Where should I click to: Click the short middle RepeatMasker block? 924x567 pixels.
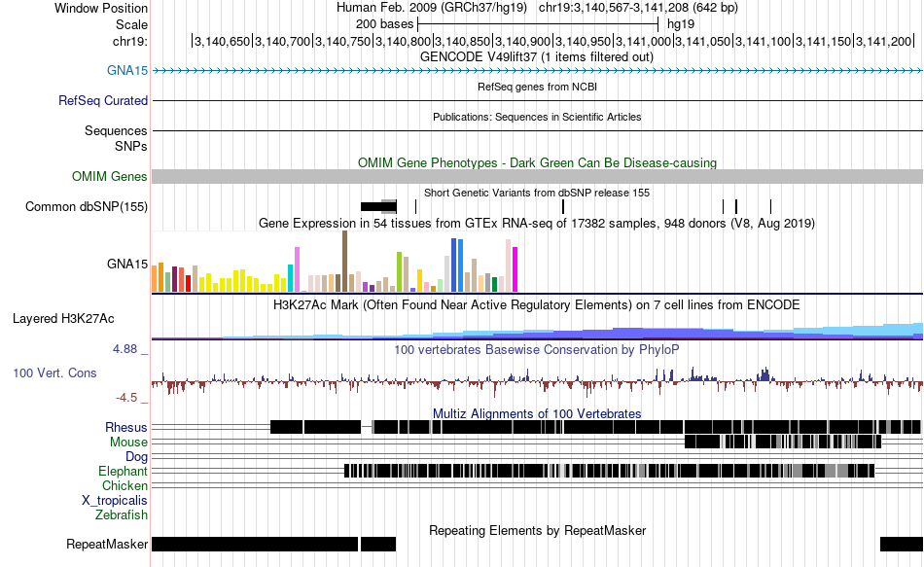pyautogui.click(x=378, y=544)
